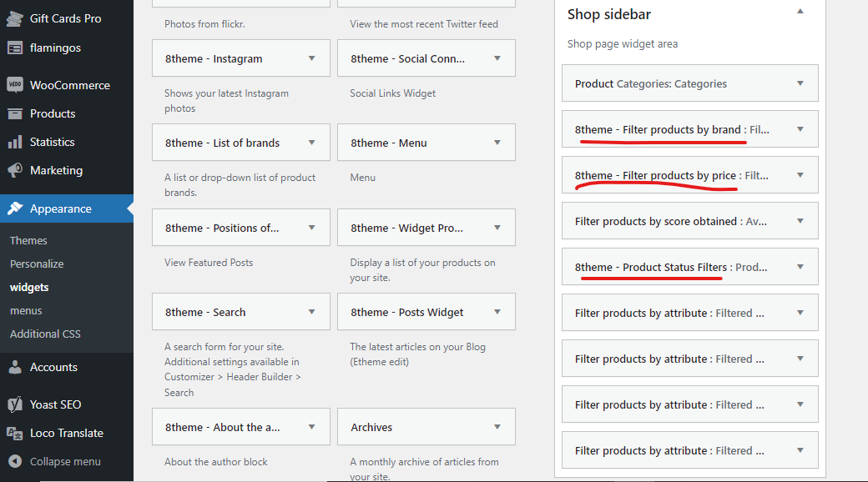Viewport: 868px width, 482px height.
Task: Click the Marketing megaphone icon
Action: coord(15,170)
